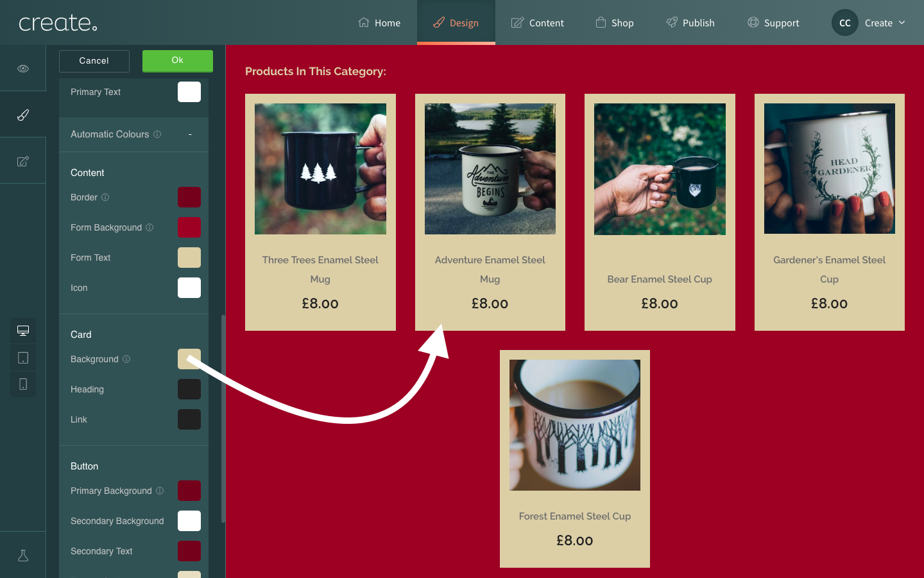
Task: Open the Publish menu item
Action: coord(690,22)
